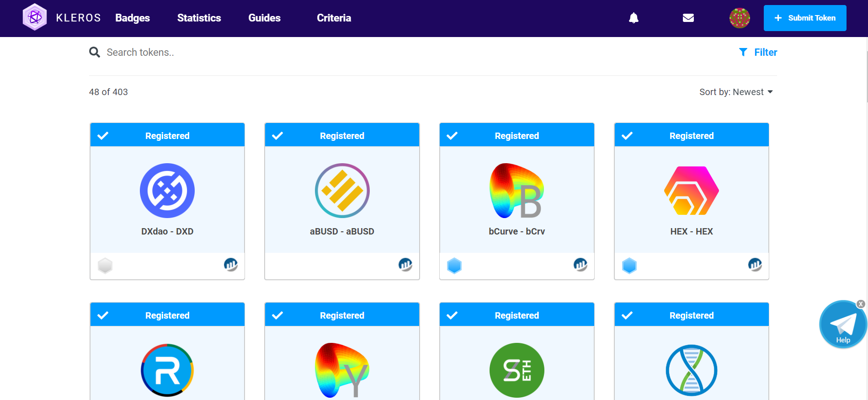This screenshot has width=868, height=400.
Task: Click the bCurve - bCrv label
Action: (517, 231)
